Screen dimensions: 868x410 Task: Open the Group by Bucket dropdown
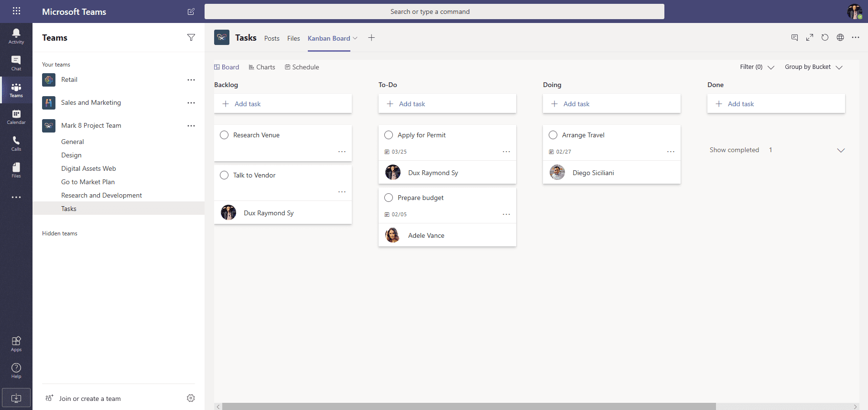(814, 67)
